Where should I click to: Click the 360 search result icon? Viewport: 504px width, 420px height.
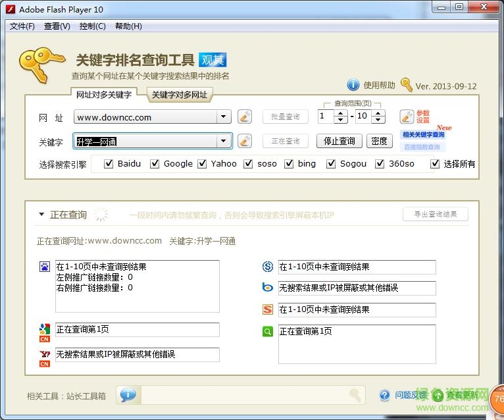point(267,331)
